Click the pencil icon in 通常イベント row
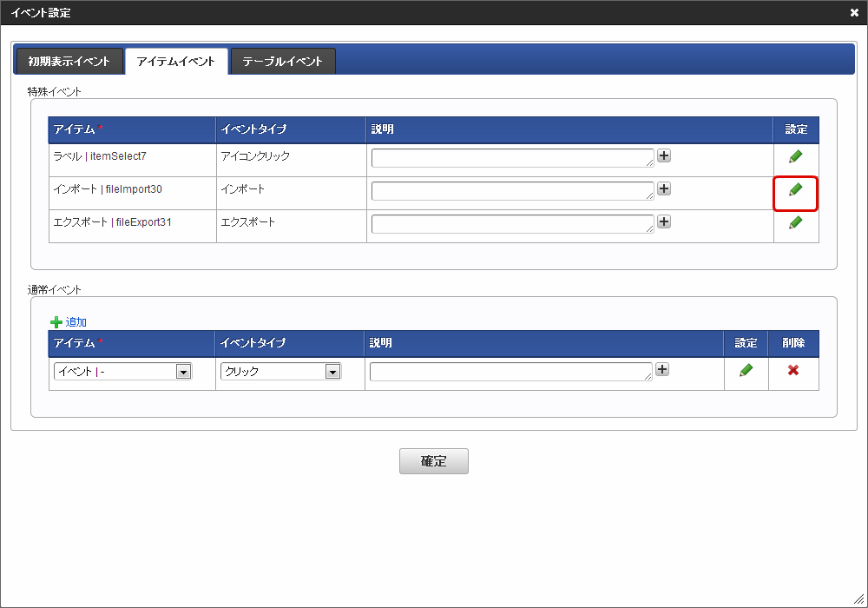The width and height of the screenshot is (868, 608). tap(746, 371)
